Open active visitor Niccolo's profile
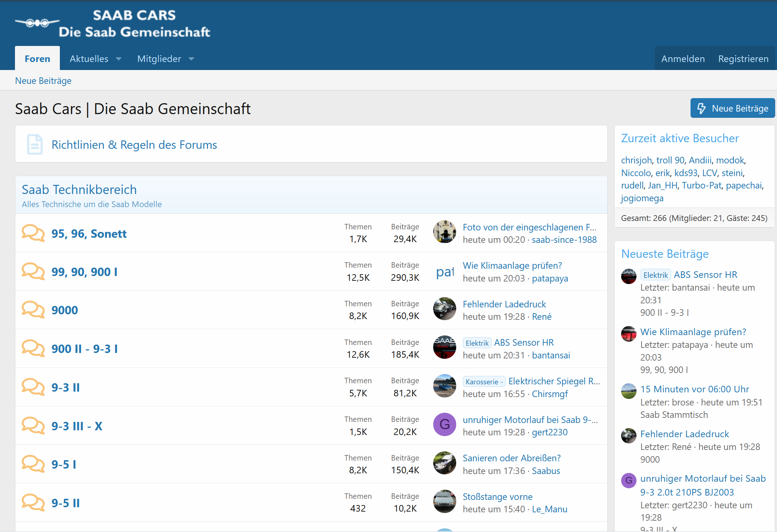 pyautogui.click(x=636, y=173)
